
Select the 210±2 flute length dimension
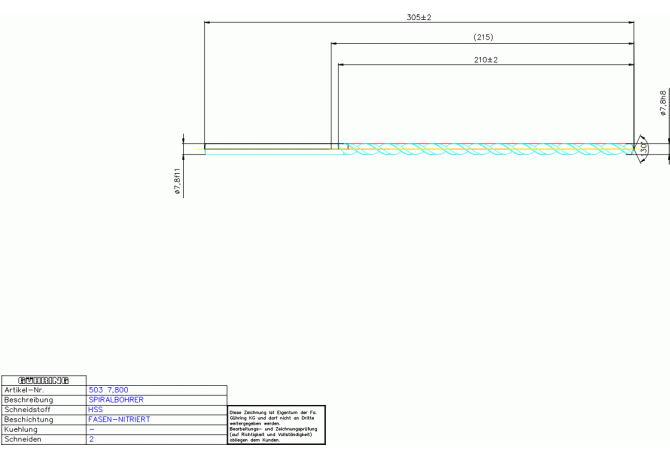coord(485,60)
